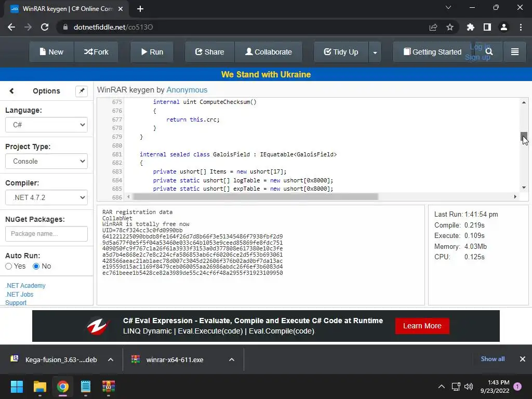Open the Notepad taskbar icon

click(86, 387)
